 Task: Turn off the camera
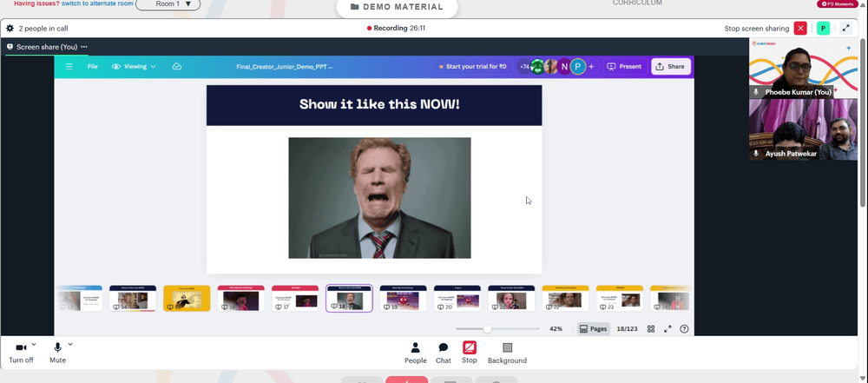click(x=21, y=353)
